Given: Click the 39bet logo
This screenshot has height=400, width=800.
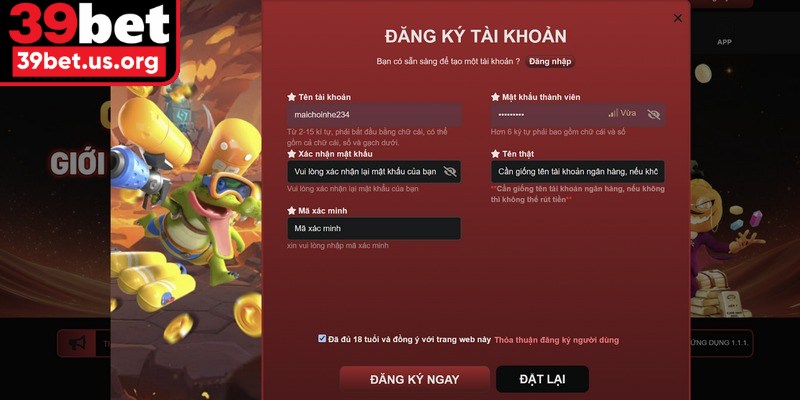Looking at the screenshot, I should (89, 42).
